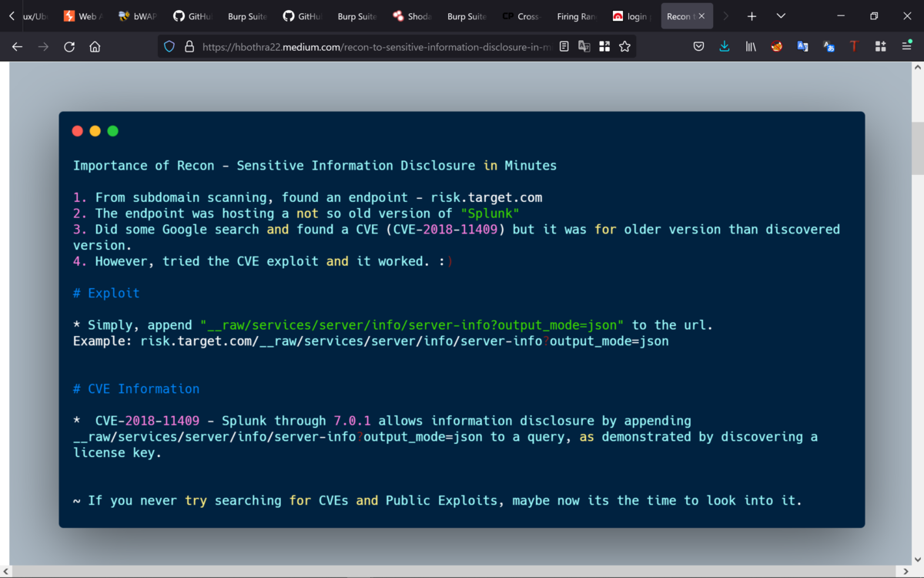The height and width of the screenshot is (578, 924).
Task: Go back to the previous page
Action: coord(17,47)
